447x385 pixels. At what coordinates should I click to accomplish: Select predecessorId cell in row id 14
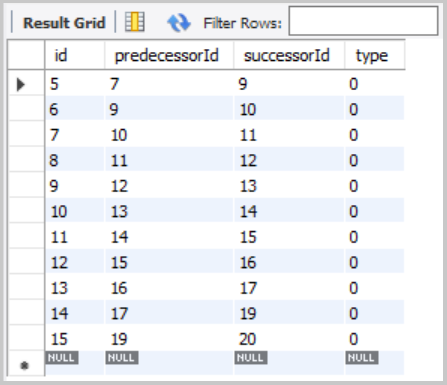click(169, 313)
